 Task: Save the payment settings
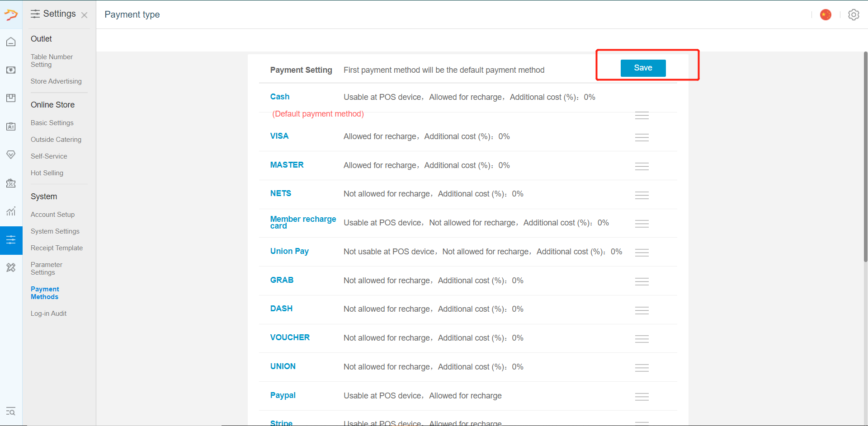pyautogui.click(x=643, y=68)
